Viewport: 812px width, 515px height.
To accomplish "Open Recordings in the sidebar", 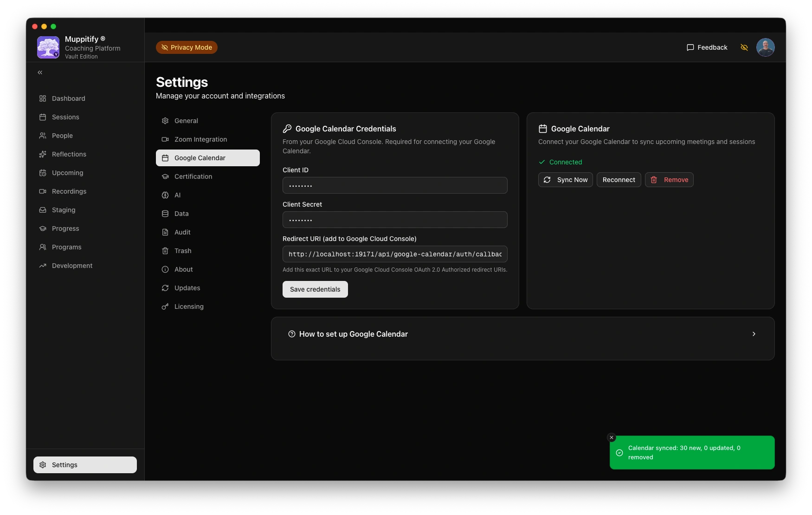I will click(x=69, y=191).
